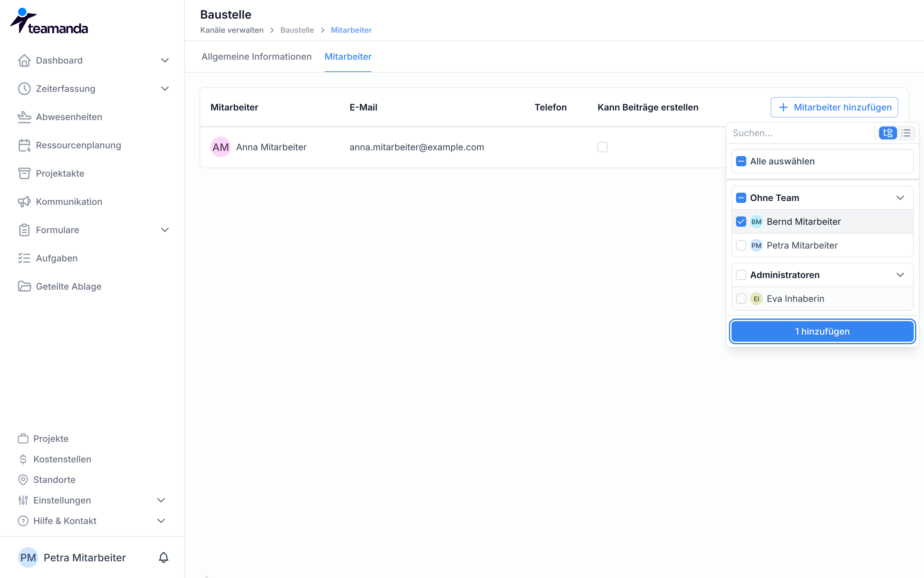This screenshot has width=924, height=578.
Task: Open the Dashboard home icon
Action: click(24, 60)
